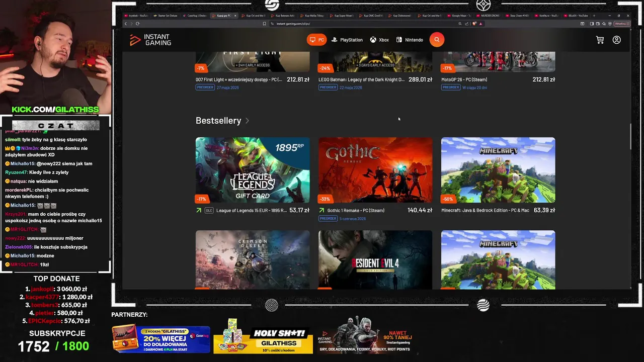Image resolution: width=644 pixels, height=362 pixels.
Task: Switch to the krystoek YouTube tab
Action: coord(136,16)
